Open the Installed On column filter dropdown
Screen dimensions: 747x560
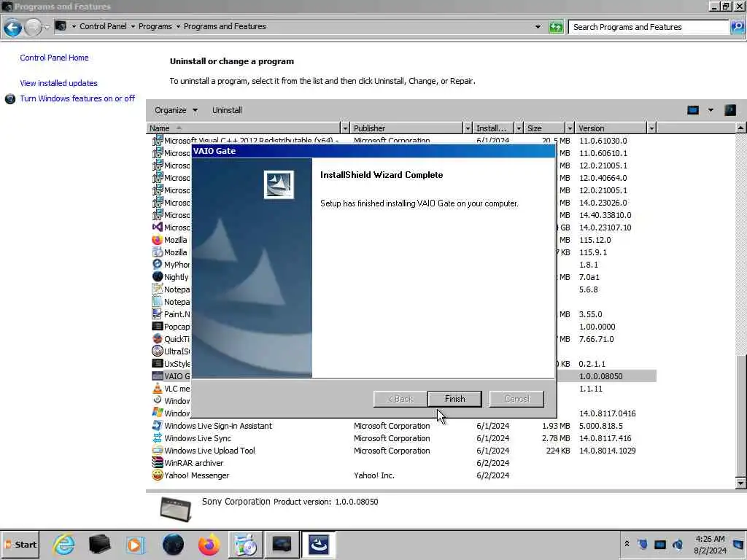(519, 128)
